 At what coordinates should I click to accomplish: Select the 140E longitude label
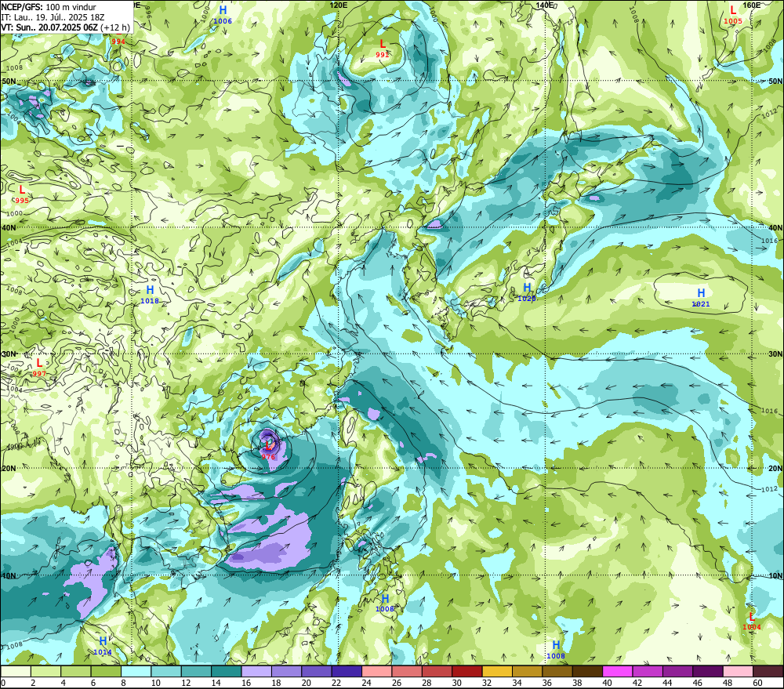pyautogui.click(x=545, y=5)
